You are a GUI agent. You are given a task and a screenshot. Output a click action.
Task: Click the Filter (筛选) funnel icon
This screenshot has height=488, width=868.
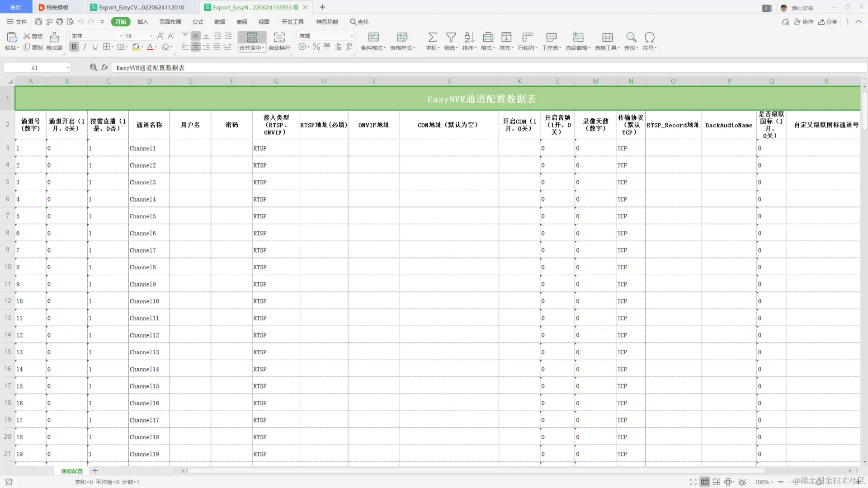451,37
